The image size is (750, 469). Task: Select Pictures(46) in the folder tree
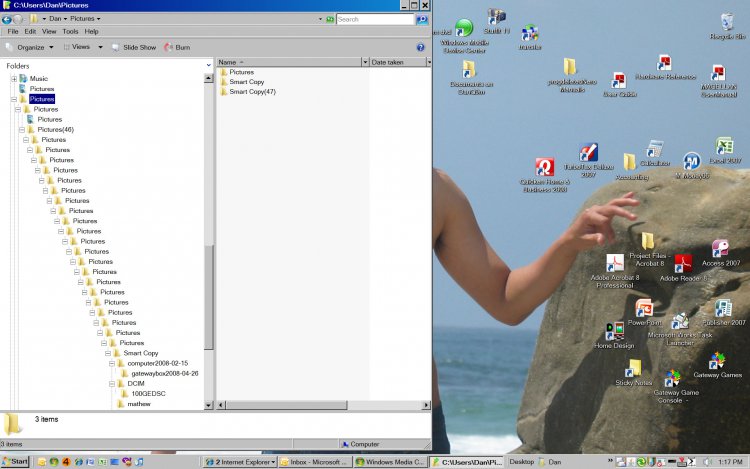[55, 130]
